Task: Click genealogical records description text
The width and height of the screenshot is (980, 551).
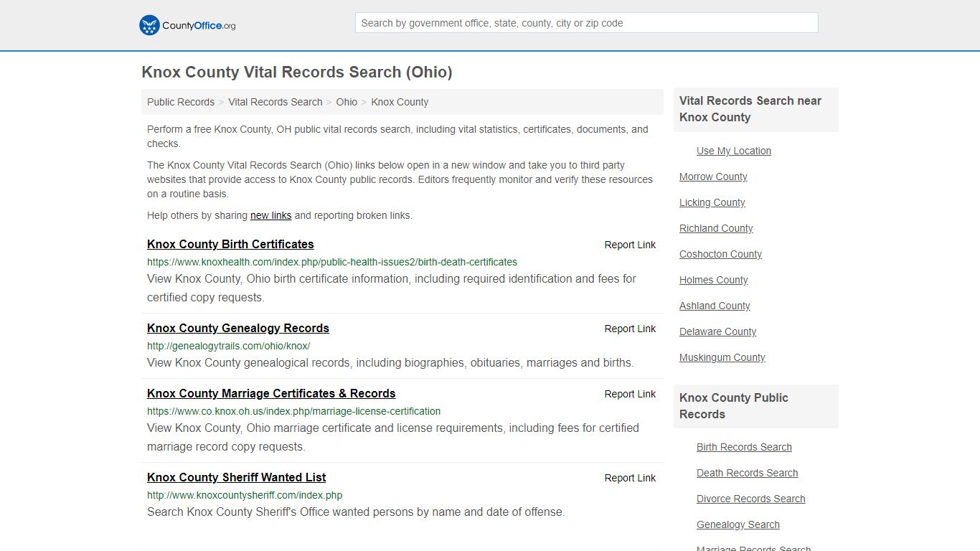Action: pyautogui.click(x=390, y=363)
